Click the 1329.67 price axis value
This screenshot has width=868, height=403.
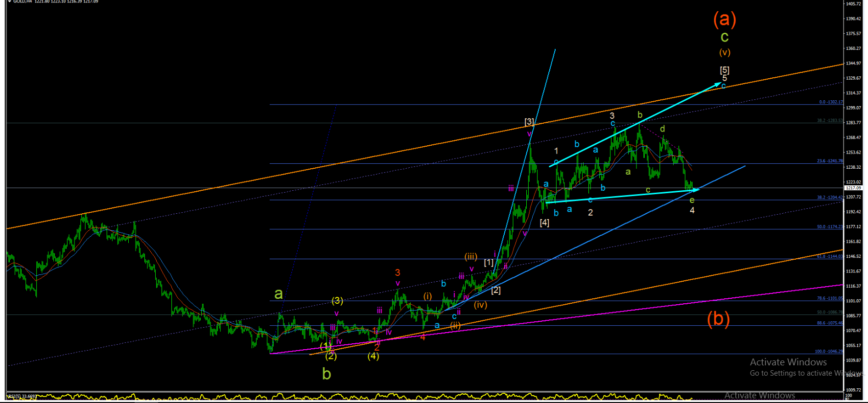(853, 78)
